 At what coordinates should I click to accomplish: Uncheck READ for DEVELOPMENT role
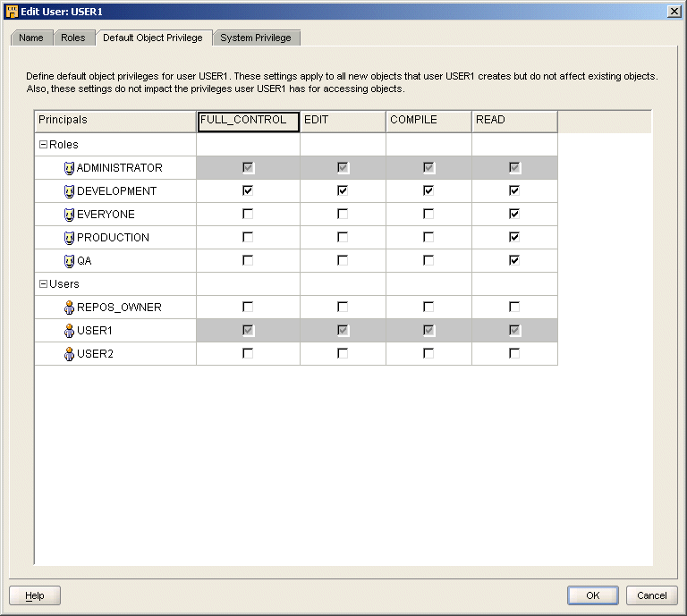(x=514, y=191)
